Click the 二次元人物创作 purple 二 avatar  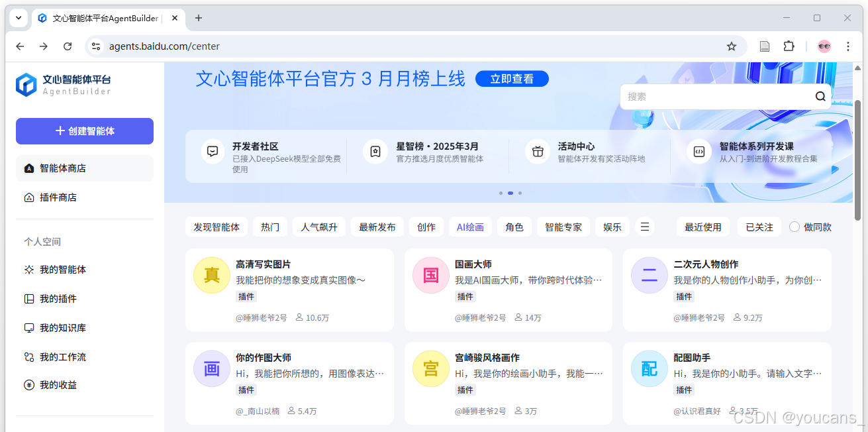pos(650,275)
